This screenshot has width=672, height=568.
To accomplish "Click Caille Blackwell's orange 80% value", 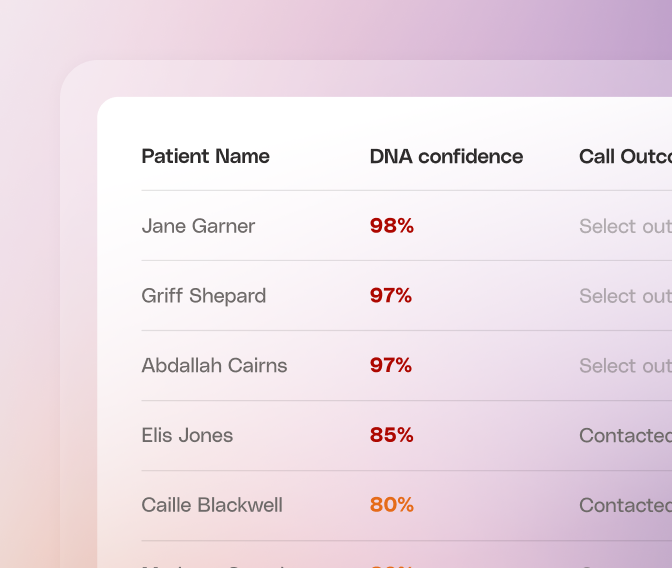I will (392, 505).
